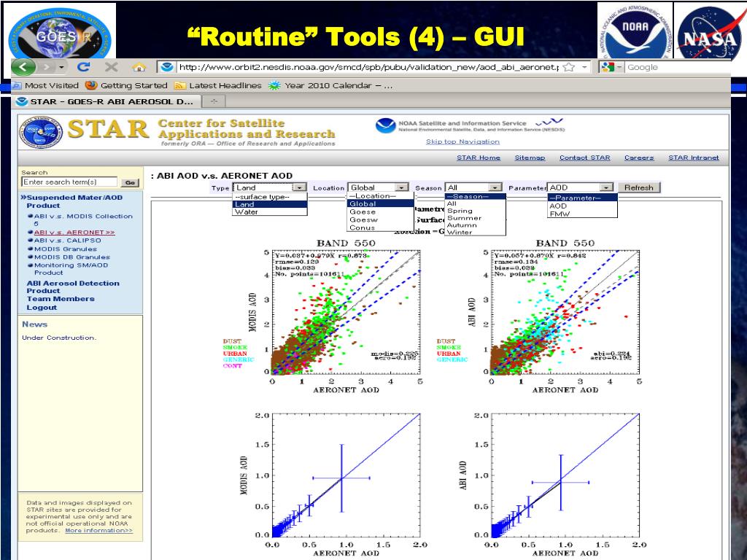Choose Water in the surface type list

pyautogui.click(x=270, y=212)
